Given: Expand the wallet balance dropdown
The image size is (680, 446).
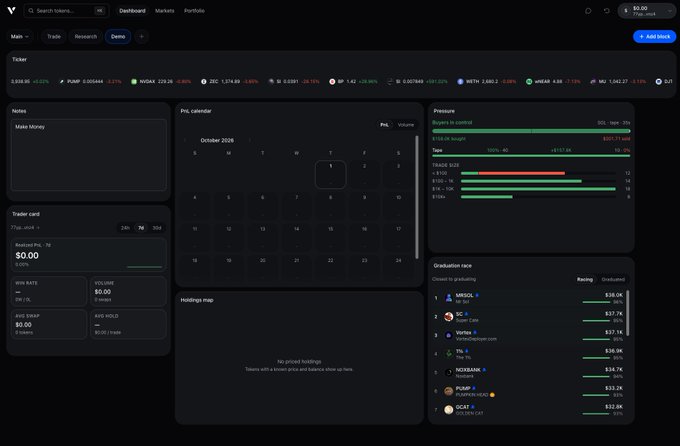Looking at the screenshot, I should point(670,11).
